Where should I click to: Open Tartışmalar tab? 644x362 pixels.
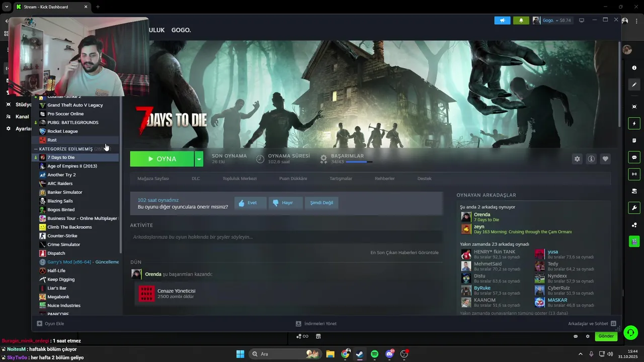341,178
